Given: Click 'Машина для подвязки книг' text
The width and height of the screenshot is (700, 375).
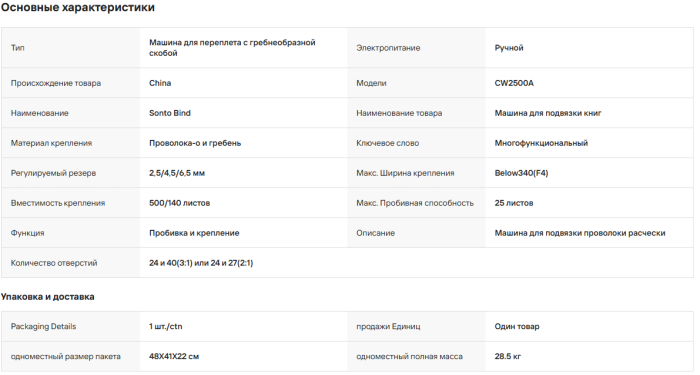Looking at the screenshot, I should click(x=548, y=113).
